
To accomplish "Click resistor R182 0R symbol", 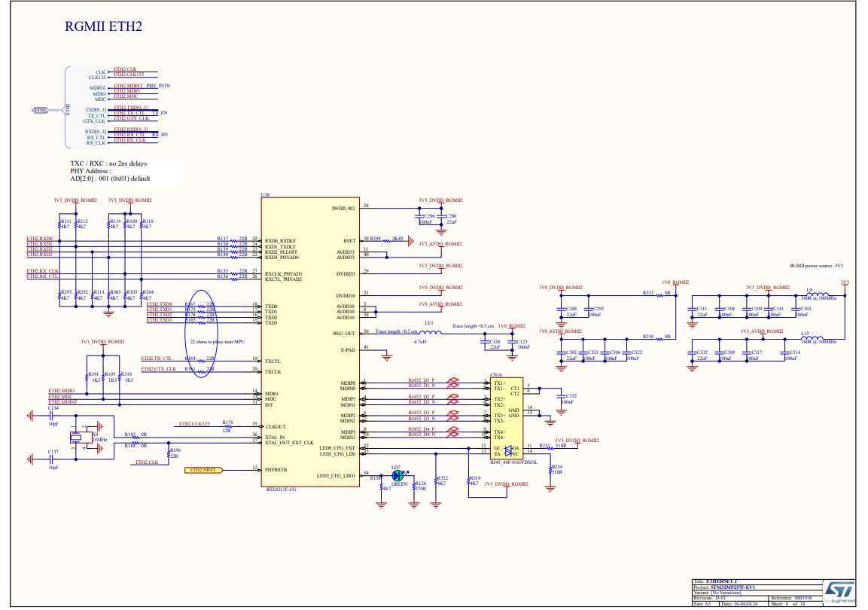I will (x=135, y=438).
